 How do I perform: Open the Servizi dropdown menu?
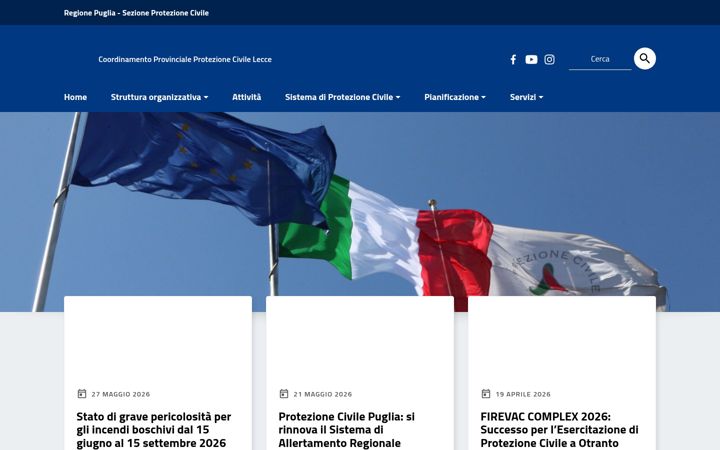click(526, 97)
